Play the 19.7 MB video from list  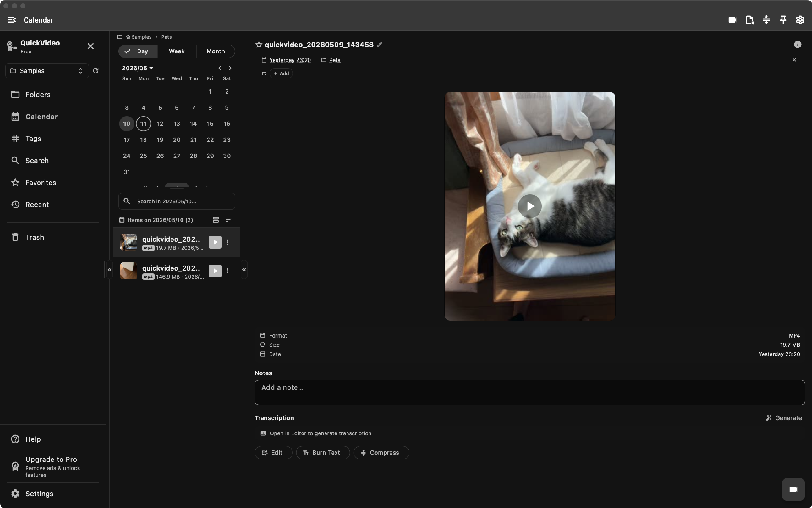coord(215,242)
